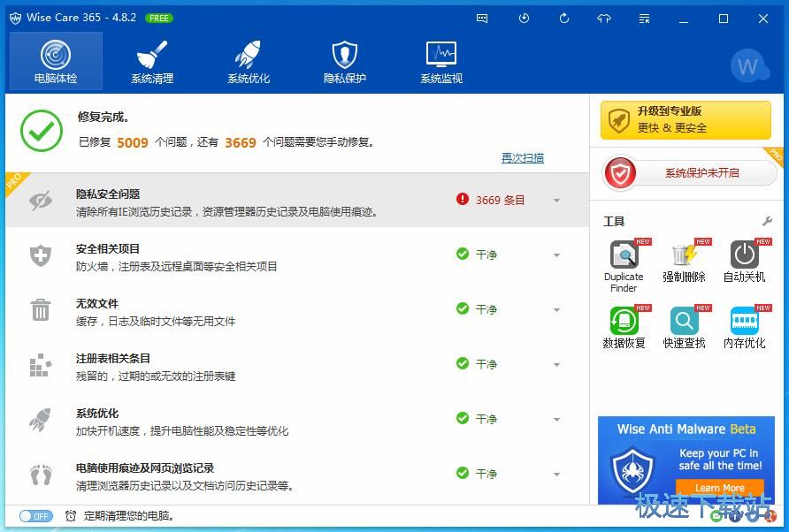Launch 强制删除 force delete tool
The image size is (789, 532).
[x=684, y=261]
